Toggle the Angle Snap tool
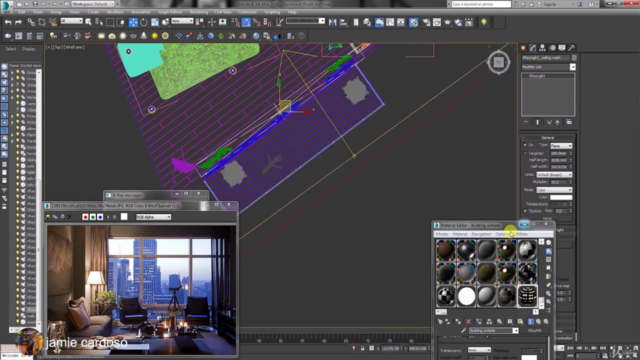This screenshot has width=640, height=360. pyautogui.click(x=246, y=22)
